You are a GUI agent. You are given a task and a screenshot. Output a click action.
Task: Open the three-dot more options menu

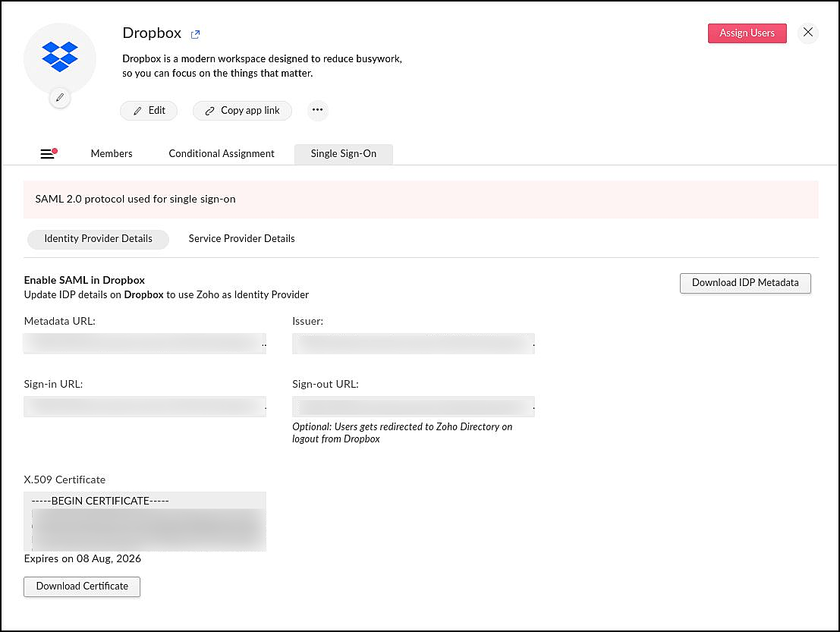318,110
